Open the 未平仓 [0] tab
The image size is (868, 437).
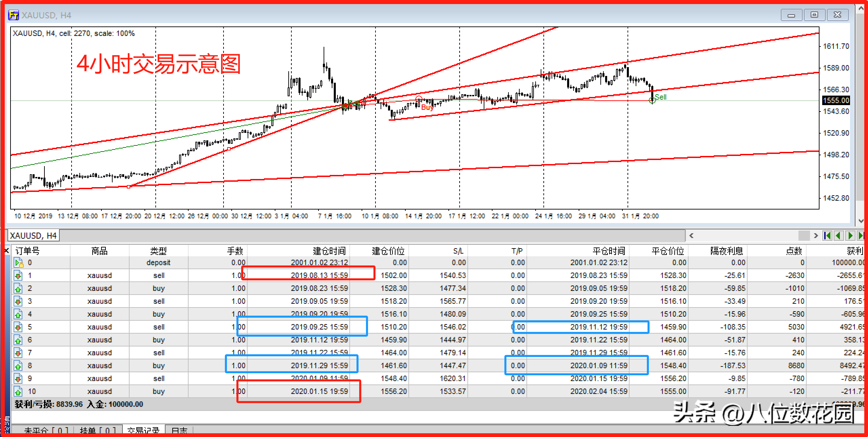tap(46, 430)
